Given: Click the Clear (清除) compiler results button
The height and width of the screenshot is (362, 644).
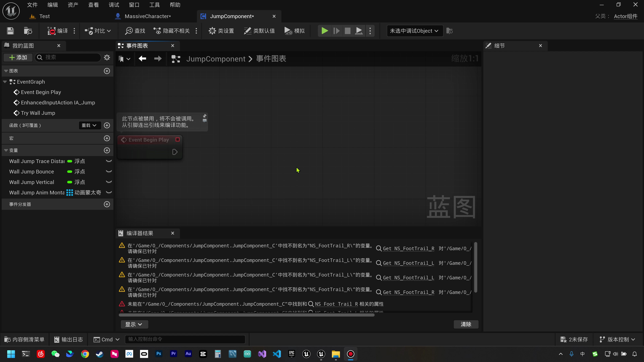Looking at the screenshot, I should (466, 324).
